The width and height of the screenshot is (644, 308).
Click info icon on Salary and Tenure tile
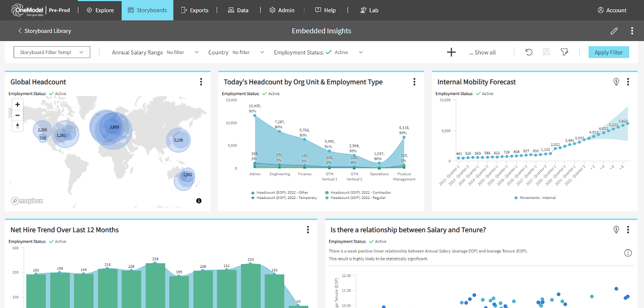pos(628,253)
